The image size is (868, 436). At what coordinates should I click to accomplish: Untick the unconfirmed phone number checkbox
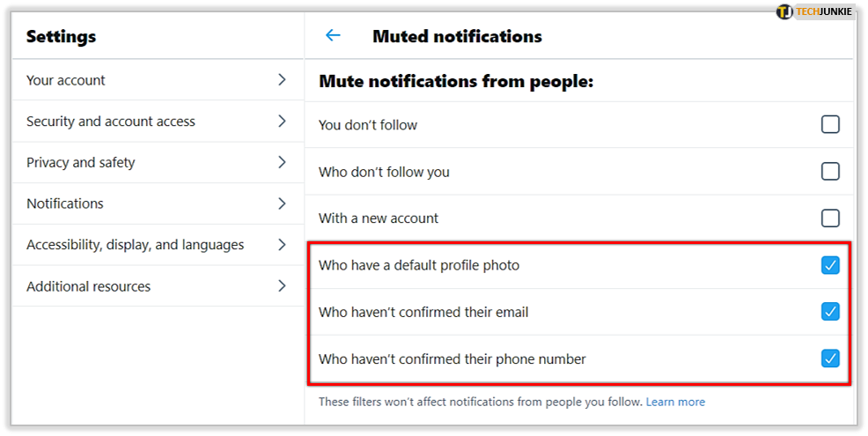click(x=829, y=358)
